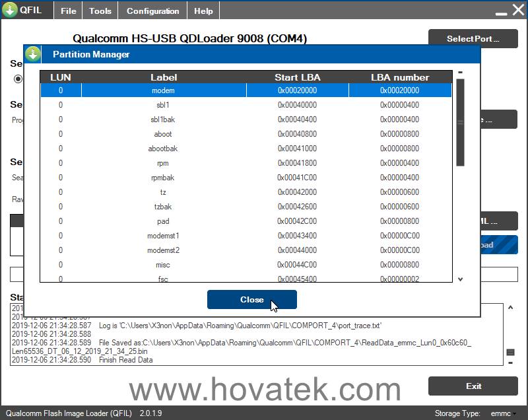Click status log scrollbar thumb
This screenshot has height=420, width=528.
click(510, 352)
